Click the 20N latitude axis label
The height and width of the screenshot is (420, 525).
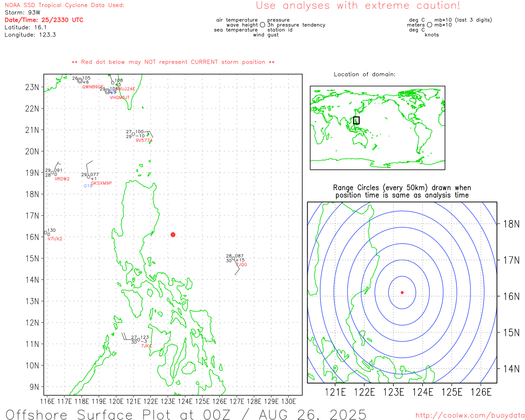pos(32,151)
